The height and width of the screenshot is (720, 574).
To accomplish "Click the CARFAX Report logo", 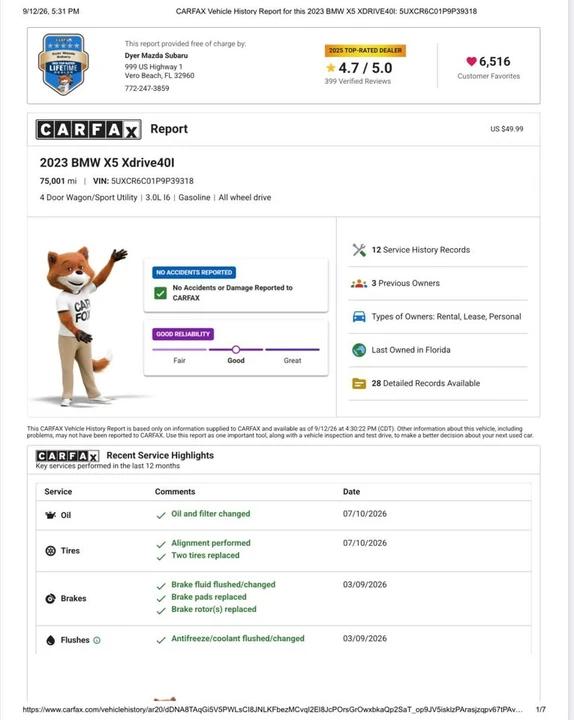I will click(89, 129).
